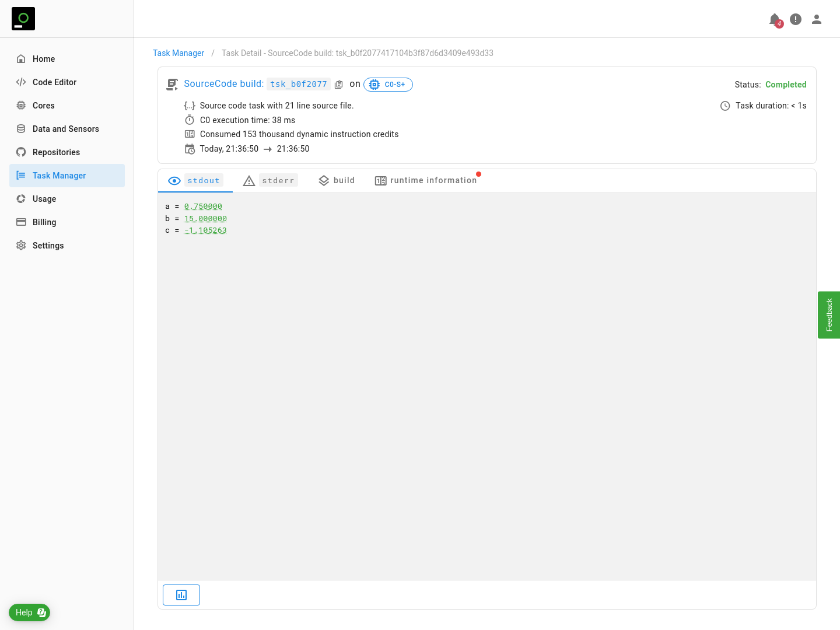Click the tsk_b0f2077 task ID link
This screenshot has width=840, height=630.
[298, 84]
